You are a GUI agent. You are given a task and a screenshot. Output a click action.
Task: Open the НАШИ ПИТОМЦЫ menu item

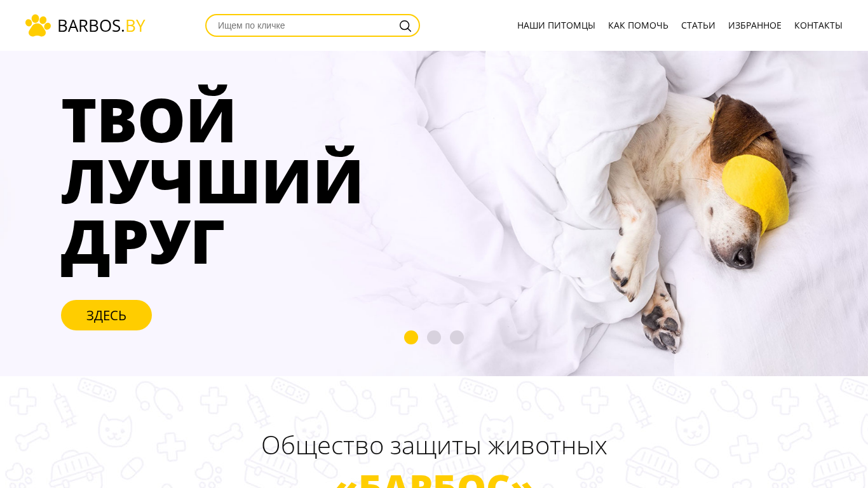pyautogui.click(x=556, y=25)
